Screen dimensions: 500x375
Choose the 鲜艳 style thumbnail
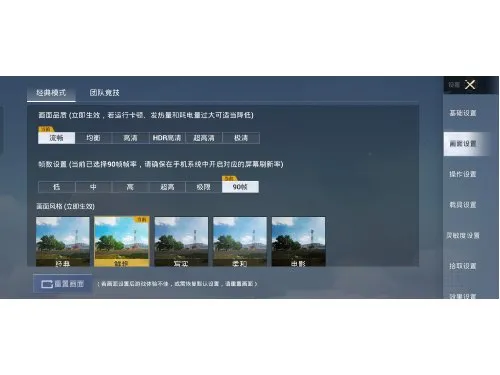122,242
